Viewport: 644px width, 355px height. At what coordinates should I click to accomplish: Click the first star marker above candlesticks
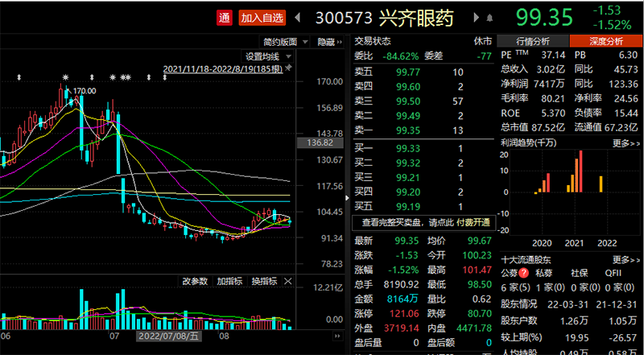coord(64,78)
